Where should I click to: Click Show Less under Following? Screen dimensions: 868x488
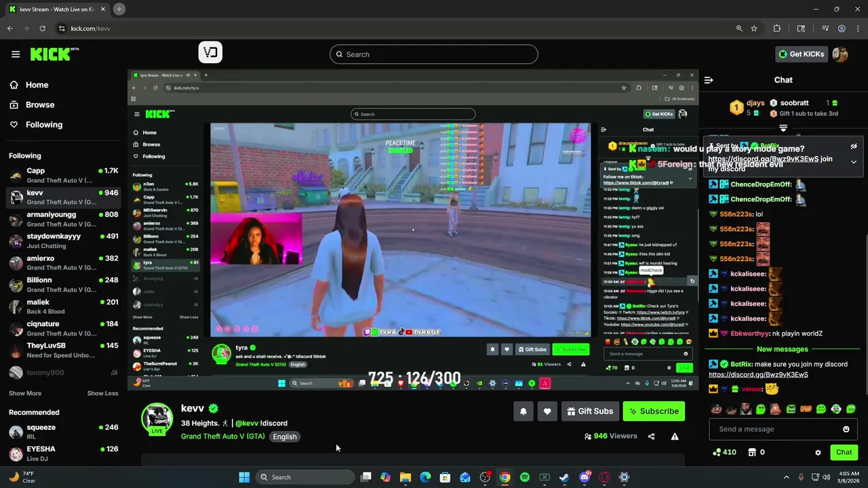point(102,393)
